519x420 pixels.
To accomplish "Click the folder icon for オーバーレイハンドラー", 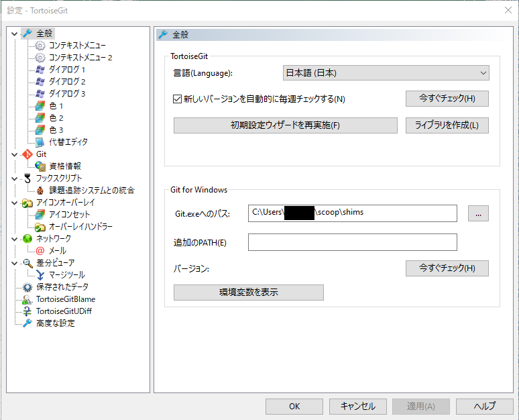I will (40, 227).
